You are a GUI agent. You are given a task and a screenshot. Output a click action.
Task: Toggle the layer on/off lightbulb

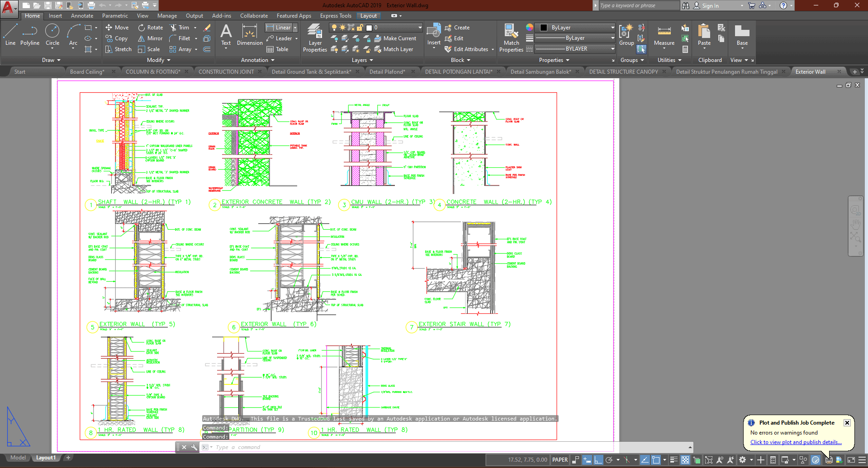(334, 28)
